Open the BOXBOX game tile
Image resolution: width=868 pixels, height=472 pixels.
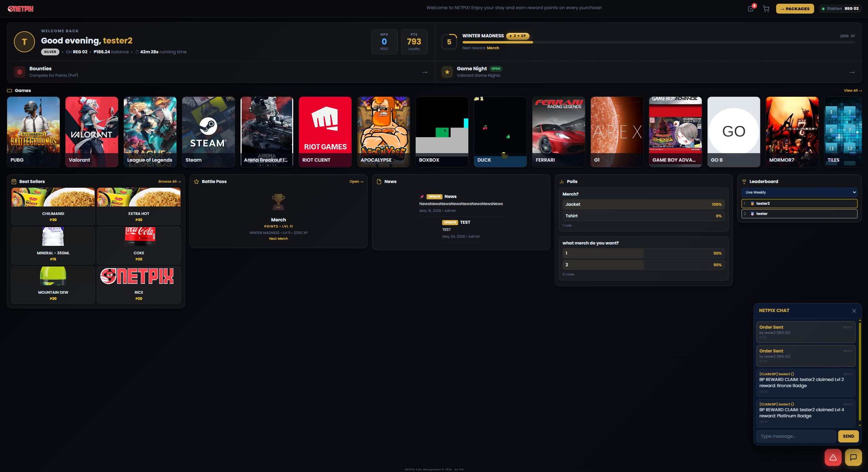(442, 132)
